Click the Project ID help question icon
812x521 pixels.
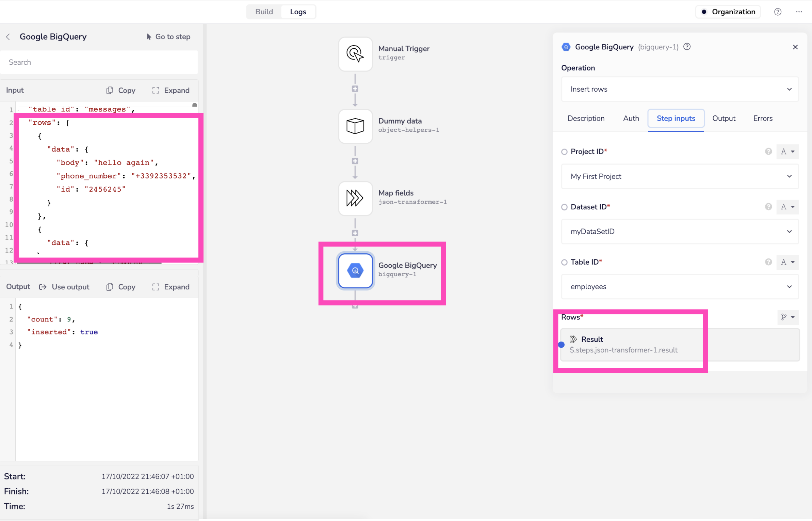(768, 152)
